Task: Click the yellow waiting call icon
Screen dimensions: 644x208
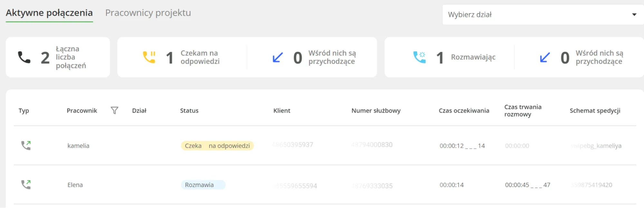Action: [x=149, y=57]
